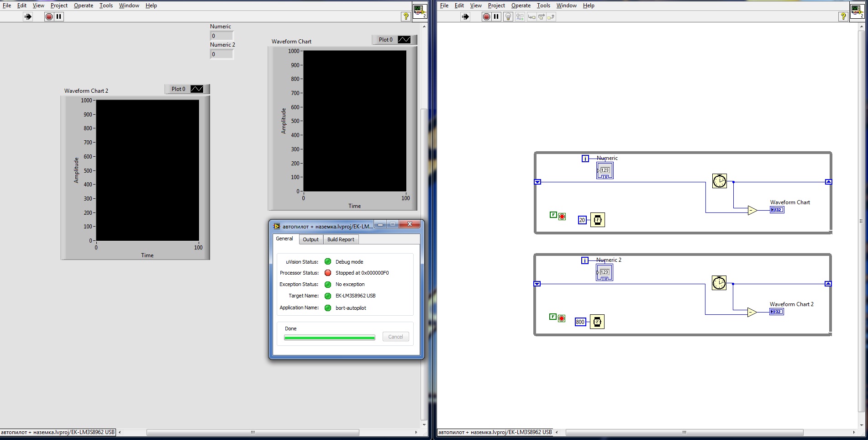This screenshot has width=868, height=440.
Task: Click the 20 numeric constant
Action: click(x=582, y=220)
